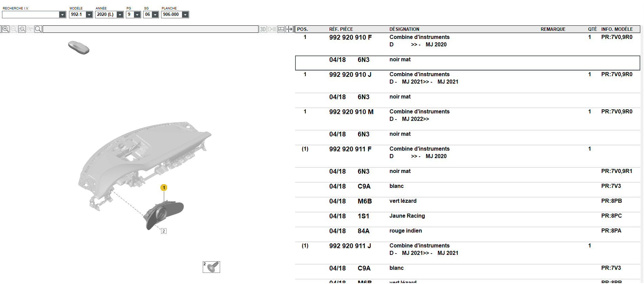This screenshot has width=644, height=284.
Task: Toggle the 3D view button
Action: pyautogui.click(x=263, y=29)
